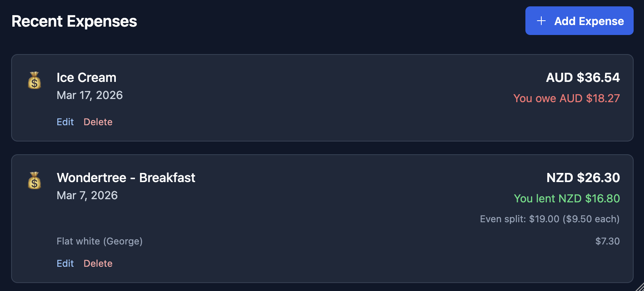Image resolution: width=644 pixels, height=291 pixels.
Task: Click the "You owe AUD $18.27" text
Action: click(x=566, y=98)
